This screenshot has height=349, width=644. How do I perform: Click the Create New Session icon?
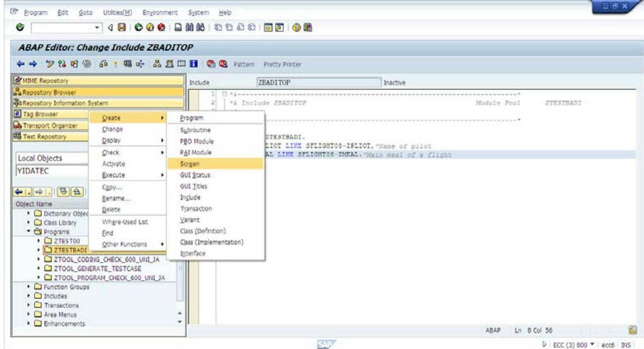pyautogui.click(x=268, y=28)
